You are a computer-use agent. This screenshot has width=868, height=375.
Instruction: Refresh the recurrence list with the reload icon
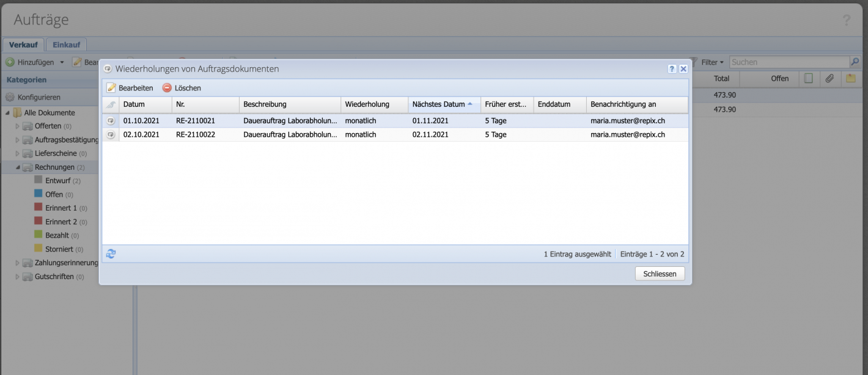[111, 253]
